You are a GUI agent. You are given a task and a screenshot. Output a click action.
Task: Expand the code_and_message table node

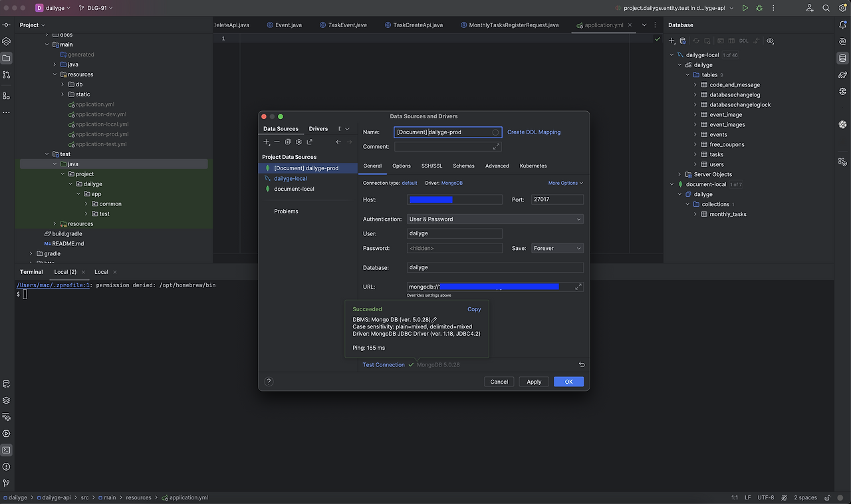coord(695,85)
